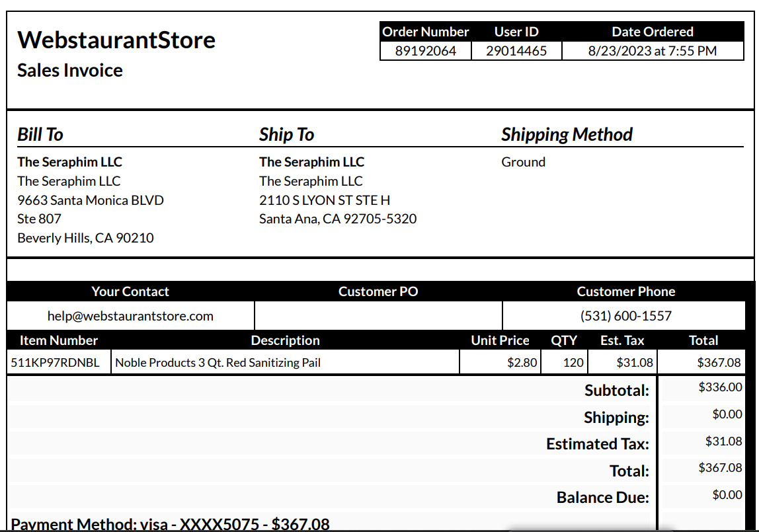Image resolution: width=759 pixels, height=532 pixels.
Task: Click the Balance Due amount $0.00
Action: tap(727, 495)
